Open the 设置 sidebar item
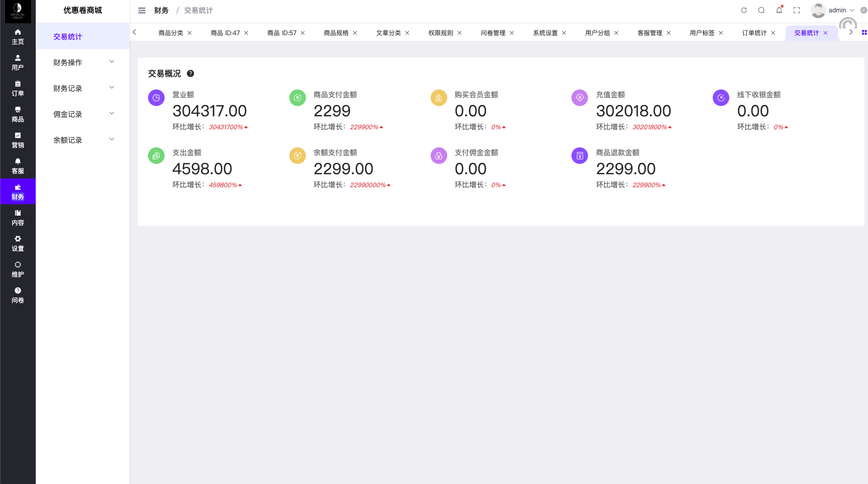The width and height of the screenshot is (868, 484). (x=18, y=244)
